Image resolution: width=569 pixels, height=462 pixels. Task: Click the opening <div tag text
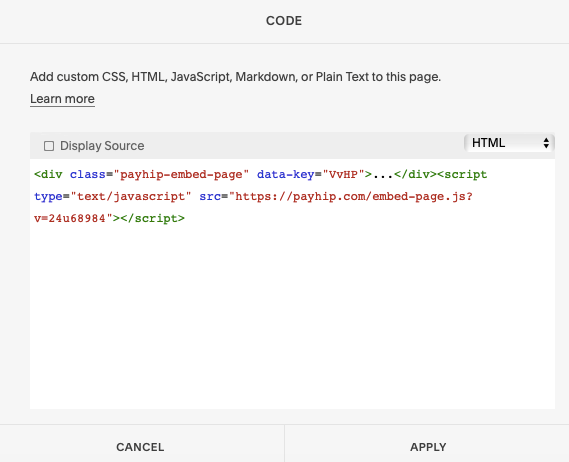[x=48, y=175]
